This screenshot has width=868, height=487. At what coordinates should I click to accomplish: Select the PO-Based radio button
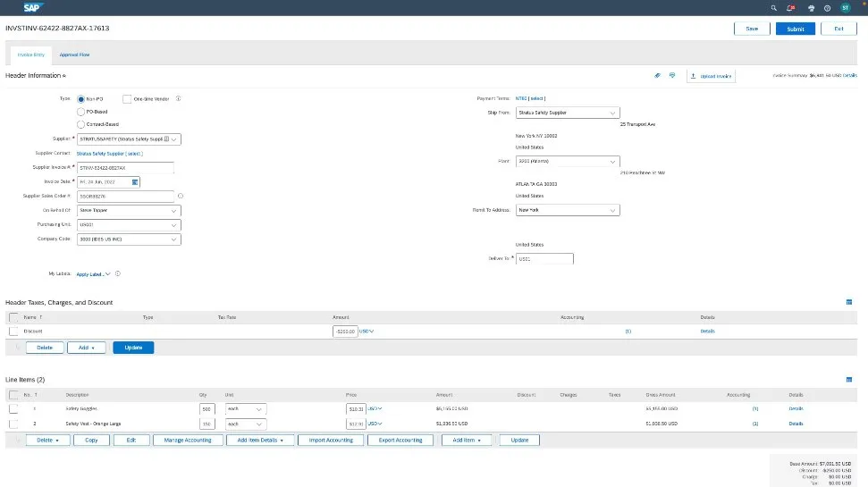[x=81, y=112]
